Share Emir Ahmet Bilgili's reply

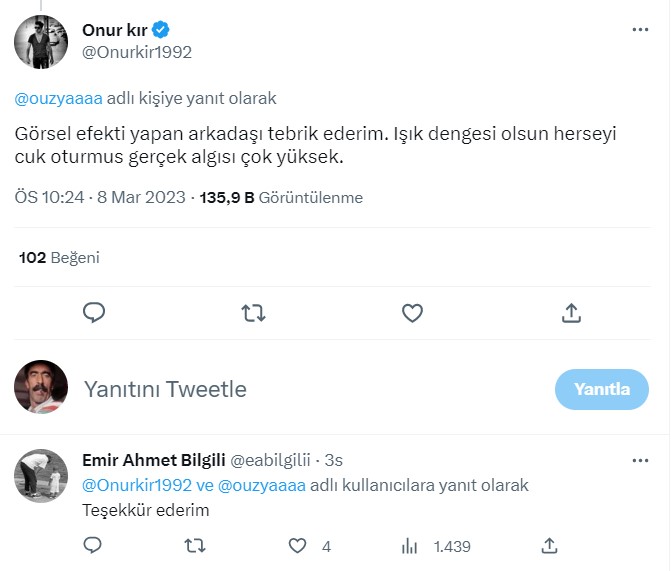tap(549, 545)
